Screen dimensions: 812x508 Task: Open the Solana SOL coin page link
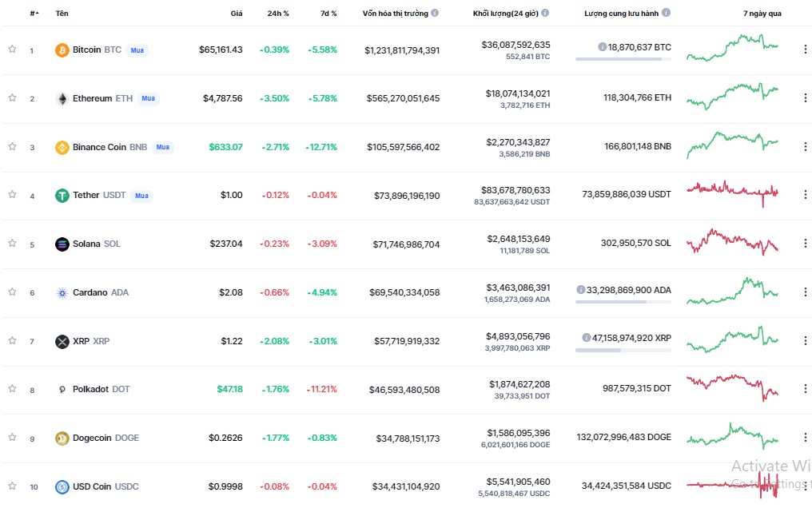(x=97, y=244)
